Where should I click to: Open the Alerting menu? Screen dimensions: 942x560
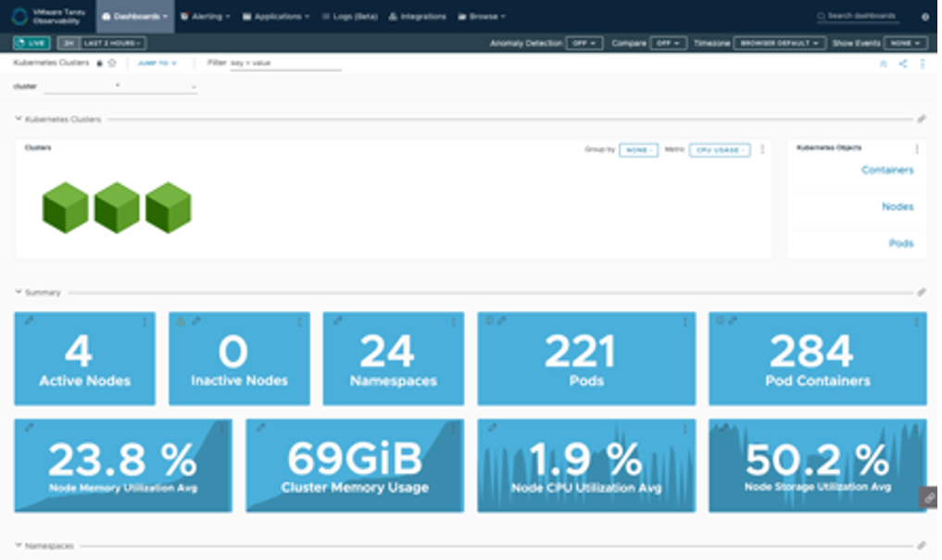pyautogui.click(x=205, y=17)
